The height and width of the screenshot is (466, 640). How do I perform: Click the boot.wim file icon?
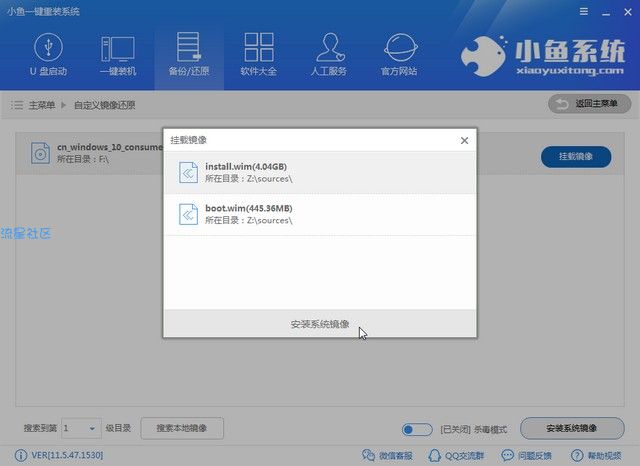tap(188, 214)
